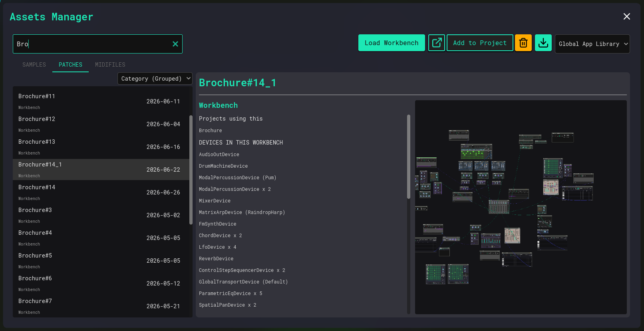Click the AudioOutDevice entry
This screenshot has width=644, height=331.
click(x=219, y=155)
